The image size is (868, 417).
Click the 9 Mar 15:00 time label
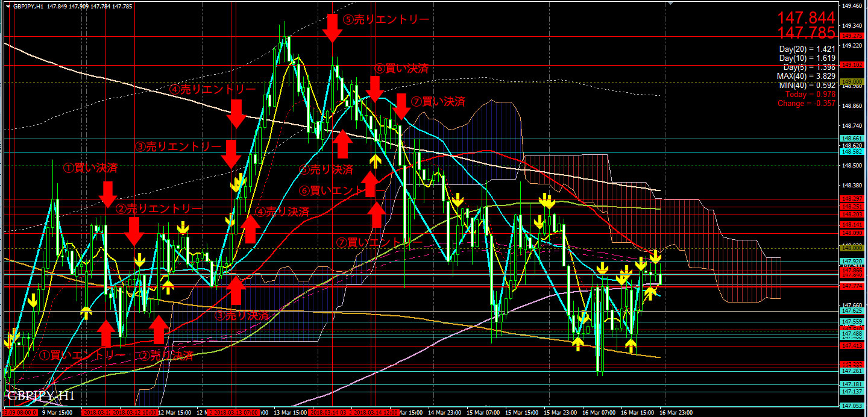point(57,413)
